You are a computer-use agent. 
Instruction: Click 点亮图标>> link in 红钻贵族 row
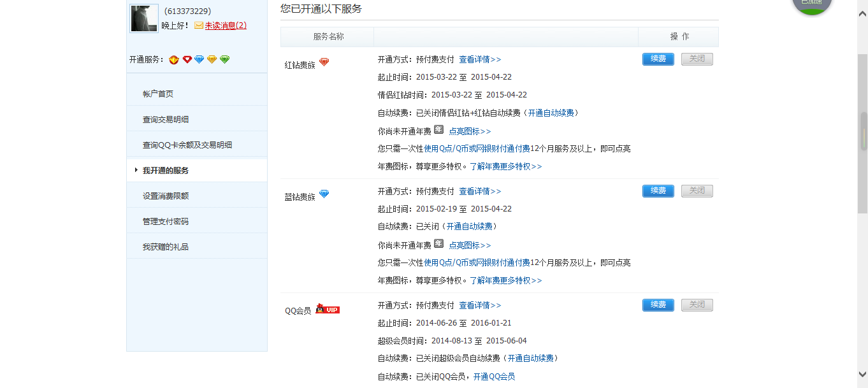[x=470, y=131]
